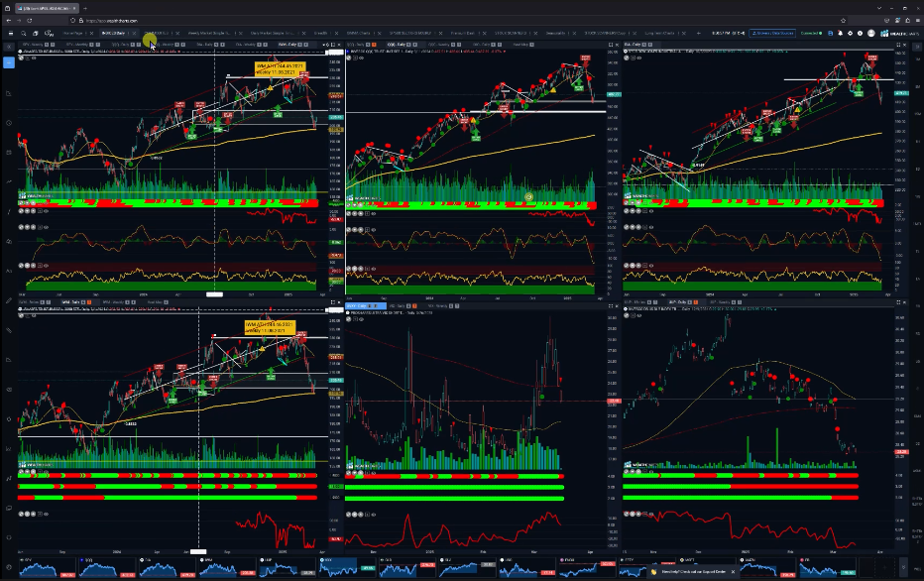Reload the page with browser refresh icon

click(x=30, y=20)
